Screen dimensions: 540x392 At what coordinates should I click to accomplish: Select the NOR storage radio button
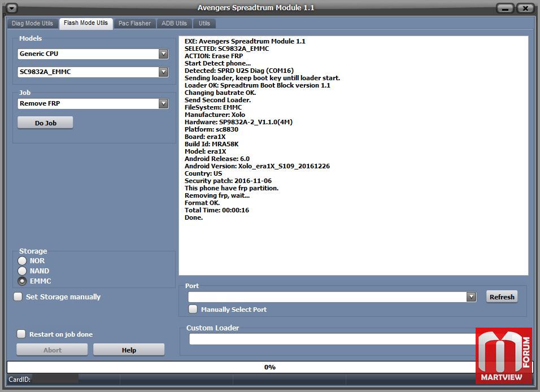click(22, 261)
